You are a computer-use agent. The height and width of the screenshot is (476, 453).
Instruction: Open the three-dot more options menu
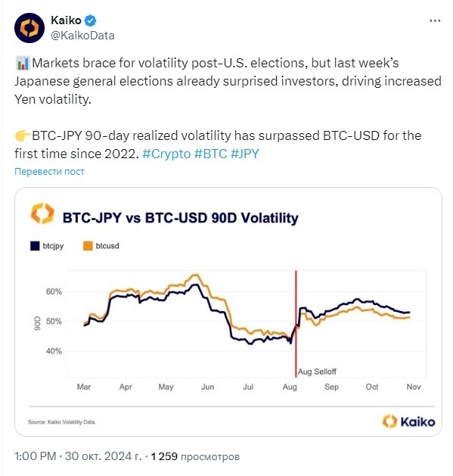(435, 20)
